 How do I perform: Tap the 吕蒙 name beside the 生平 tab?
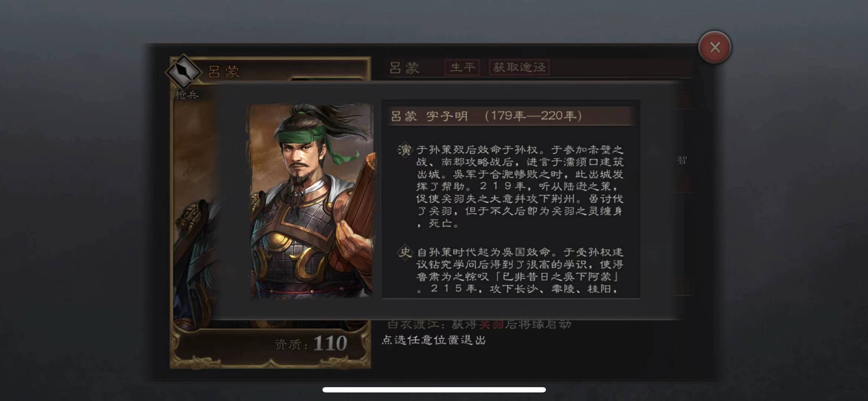coord(404,68)
